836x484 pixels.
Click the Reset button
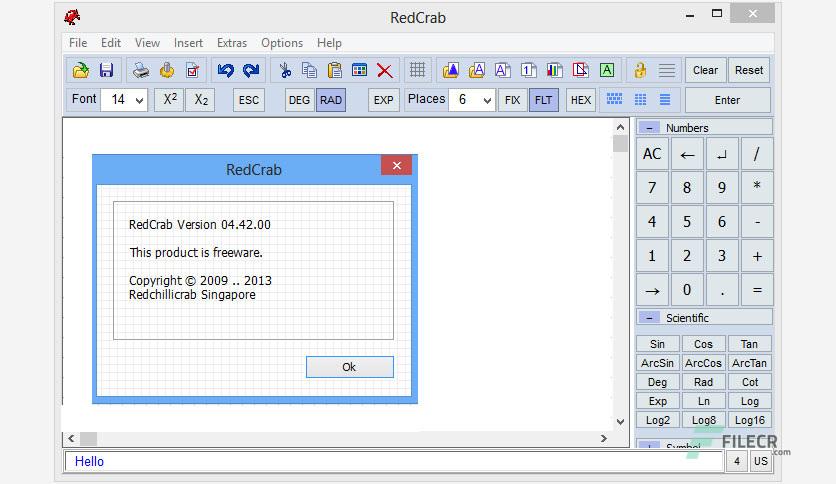[x=749, y=70]
